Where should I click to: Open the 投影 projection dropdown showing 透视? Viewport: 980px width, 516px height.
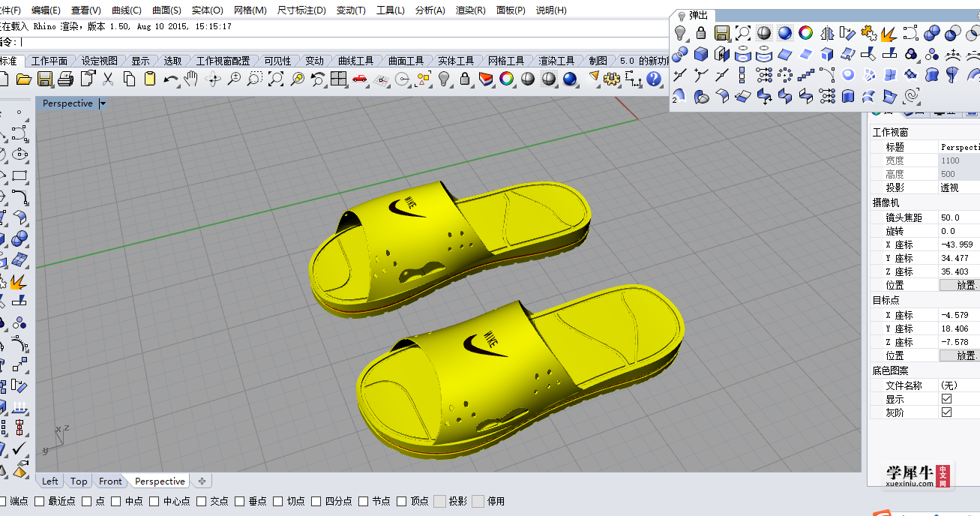pyautogui.click(x=959, y=187)
